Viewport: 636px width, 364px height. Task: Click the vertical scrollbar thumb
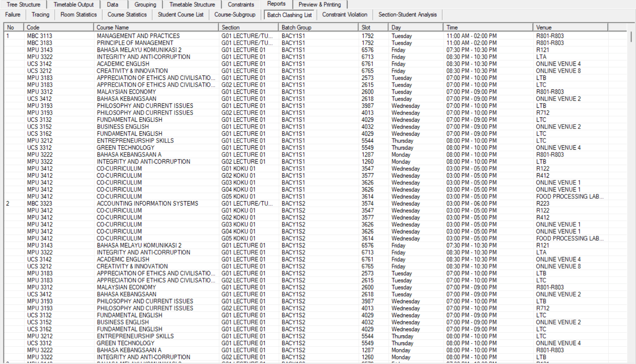click(631, 36)
